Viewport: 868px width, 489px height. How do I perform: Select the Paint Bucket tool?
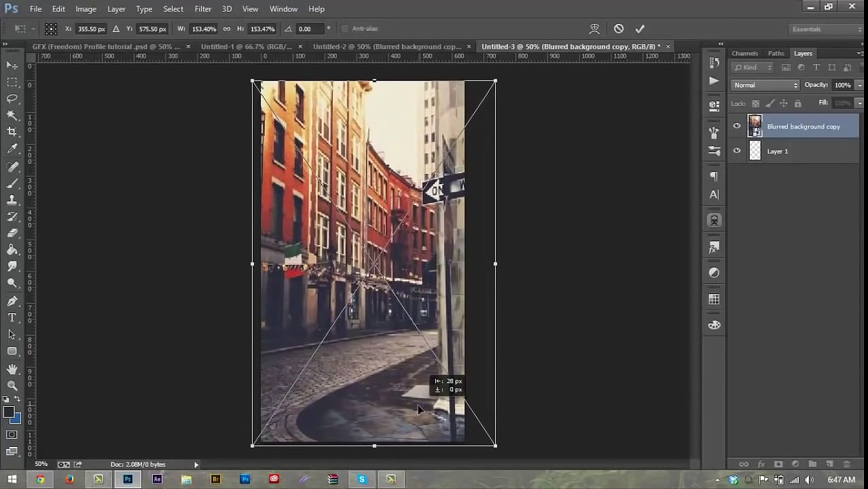12,250
